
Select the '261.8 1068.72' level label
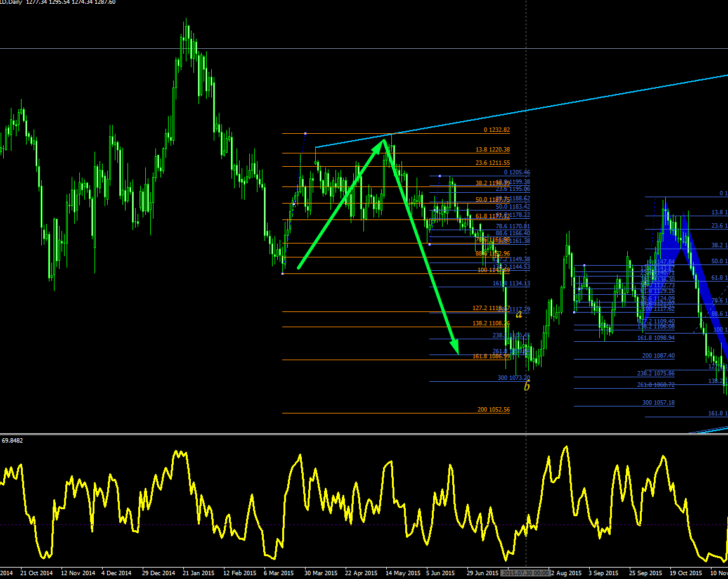(656, 385)
